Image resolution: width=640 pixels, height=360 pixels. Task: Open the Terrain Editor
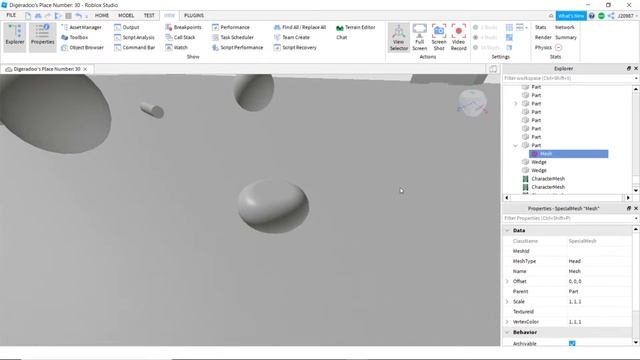coord(355,27)
